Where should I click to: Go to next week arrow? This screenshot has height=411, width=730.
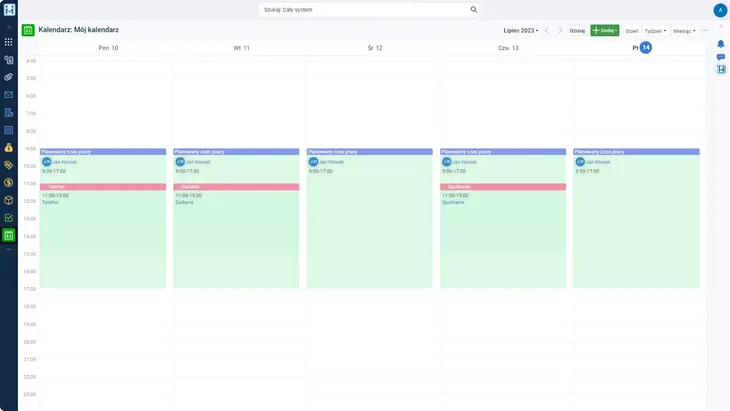click(x=560, y=31)
